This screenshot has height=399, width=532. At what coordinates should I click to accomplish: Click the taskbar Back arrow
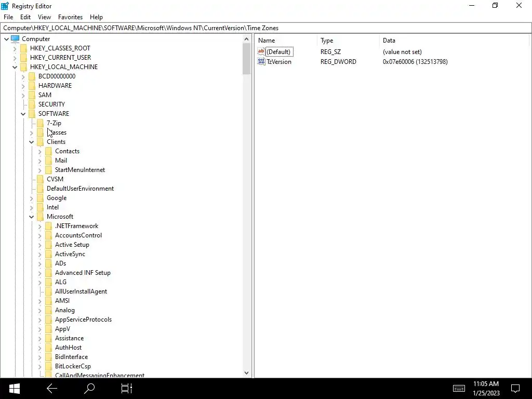pyautogui.click(x=52, y=389)
